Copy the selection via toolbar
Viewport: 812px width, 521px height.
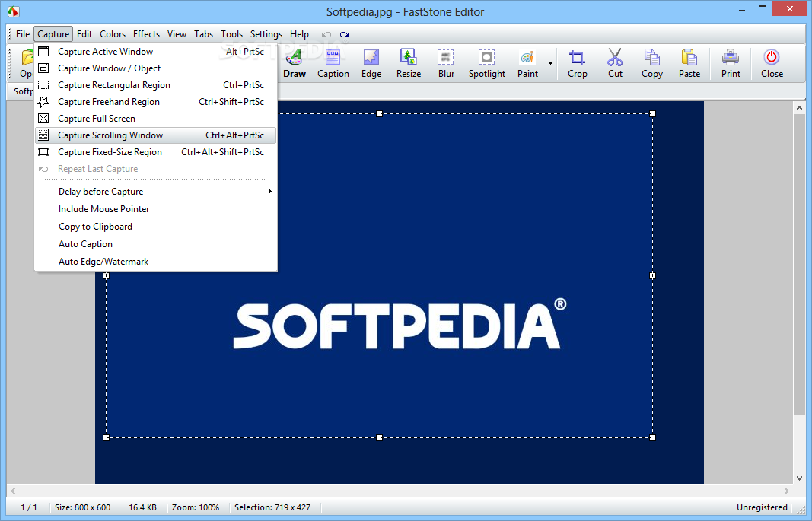(x=652, y=64)
